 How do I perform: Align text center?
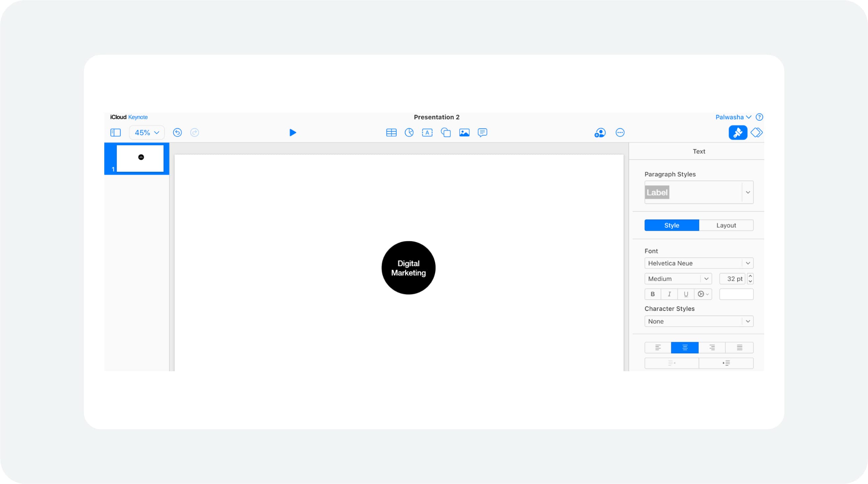(x=685, y=348)
